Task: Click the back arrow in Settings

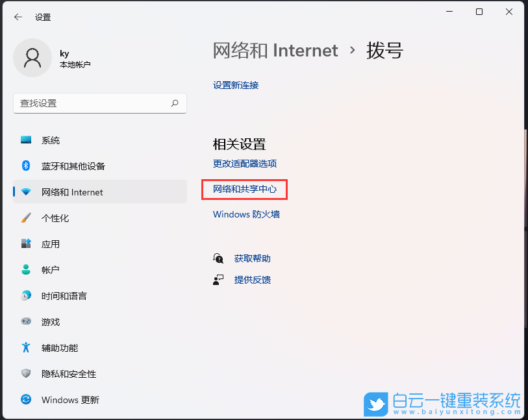Action: [17, 17]
